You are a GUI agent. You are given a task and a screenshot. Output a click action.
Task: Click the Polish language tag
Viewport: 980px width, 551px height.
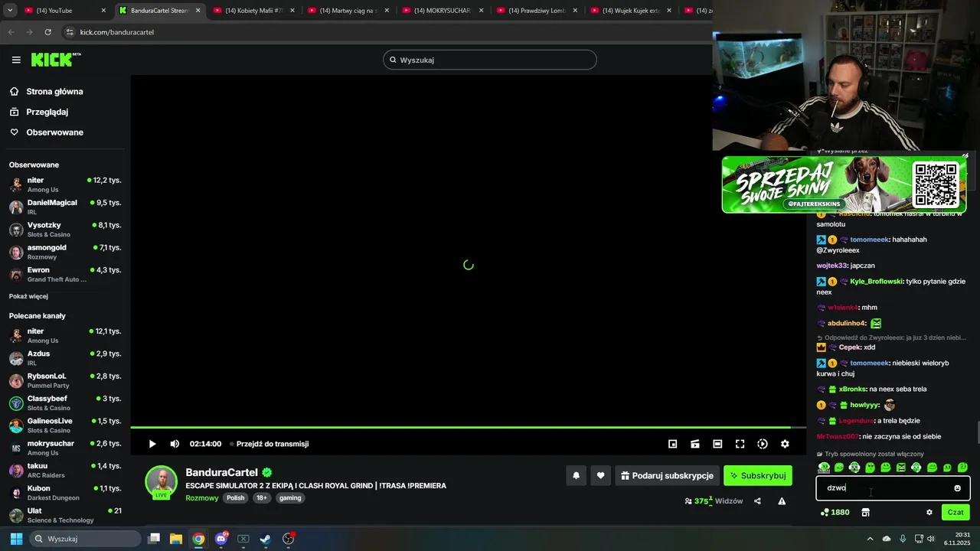236,498
